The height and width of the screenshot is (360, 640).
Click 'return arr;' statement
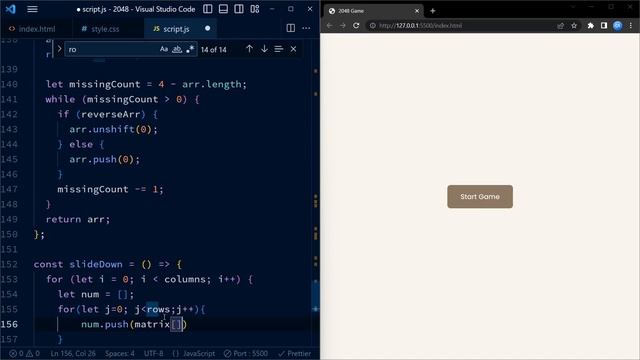click(x=78, y=220)
